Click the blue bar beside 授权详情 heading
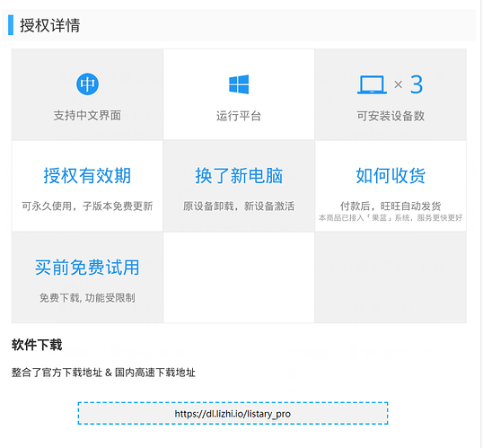This screenshot has width=483, height=448. coord(11,25)
